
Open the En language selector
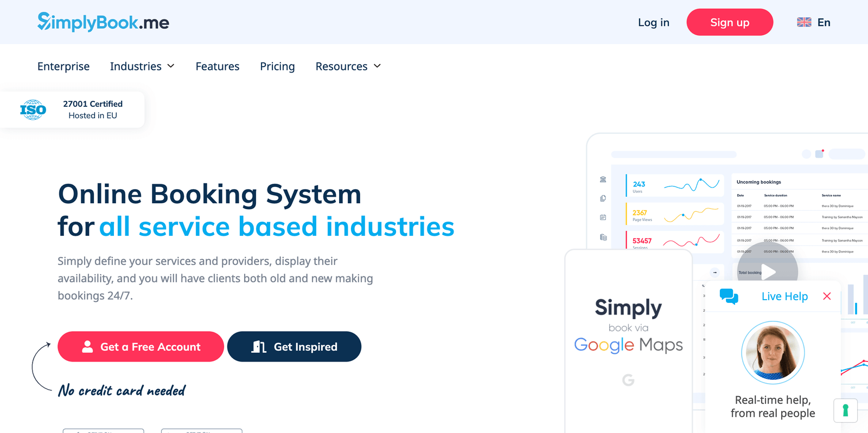click(x=824, y=22)
